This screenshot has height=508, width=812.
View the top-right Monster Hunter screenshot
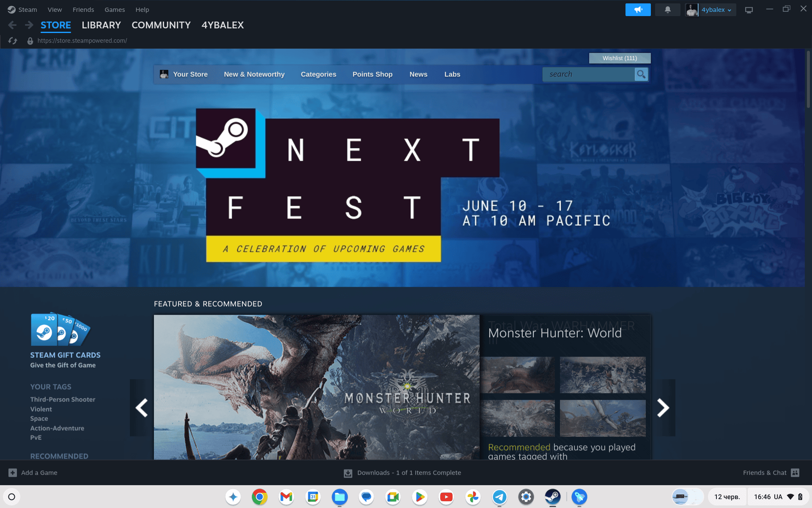point(603,375)
